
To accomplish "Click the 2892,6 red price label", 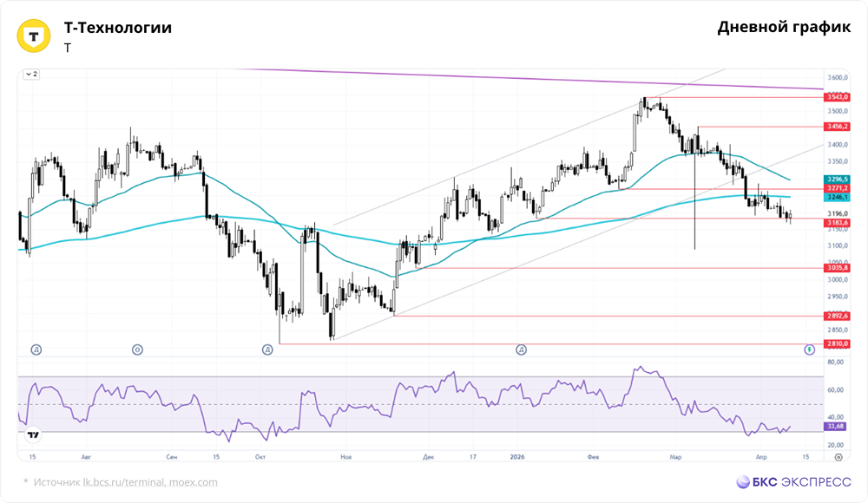I will 837,316.
